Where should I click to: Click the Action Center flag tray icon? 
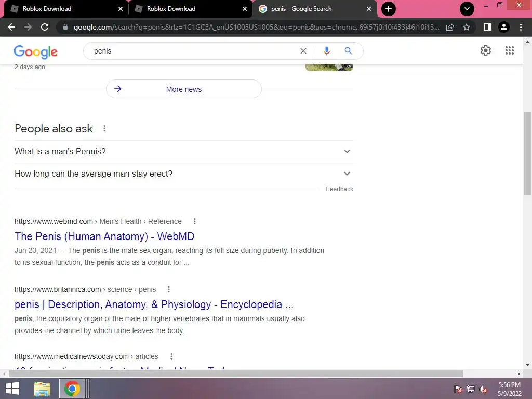458,389
